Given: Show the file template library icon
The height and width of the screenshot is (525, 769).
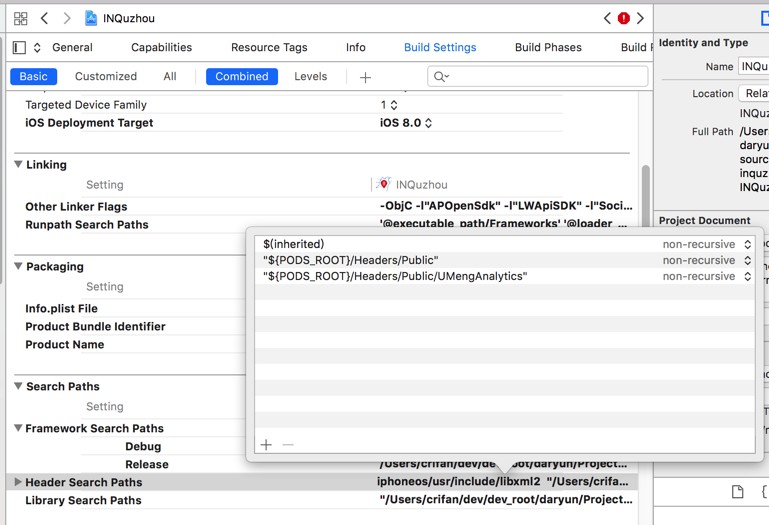Looking at the screenshot, I should [x=738, y=492].
